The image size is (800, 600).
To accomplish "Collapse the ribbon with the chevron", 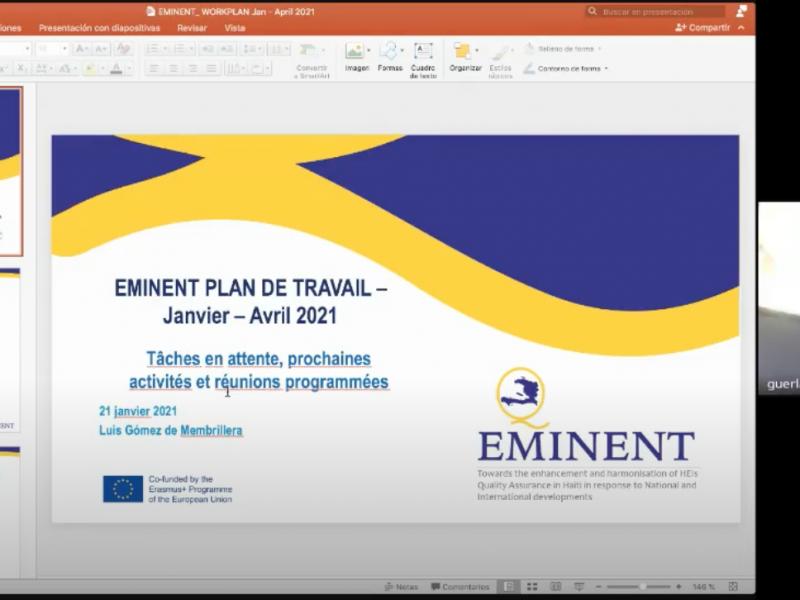I will tap(741, 28).
